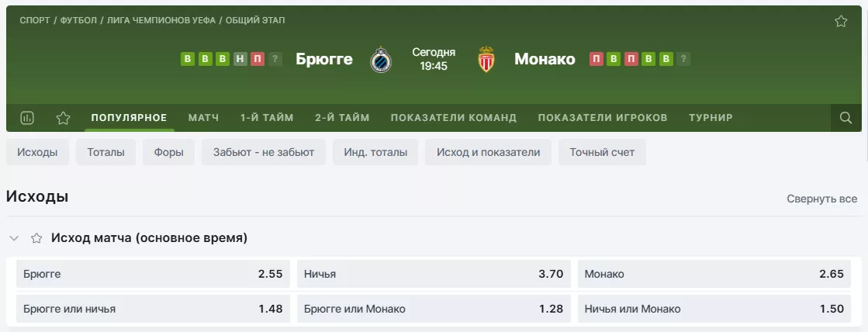
Task: Pick the draw "Ничья" odds 3.70
Action: coord(434,274)
